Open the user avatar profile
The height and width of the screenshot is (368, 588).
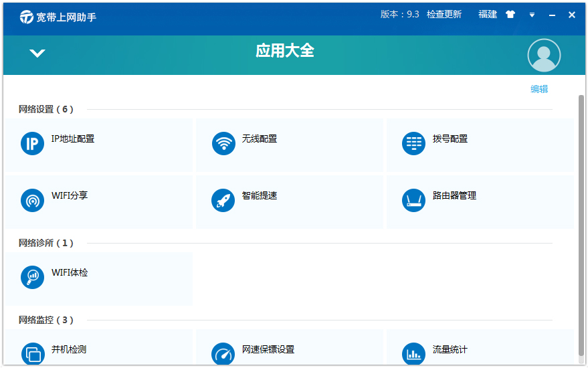tap(544, 56)
